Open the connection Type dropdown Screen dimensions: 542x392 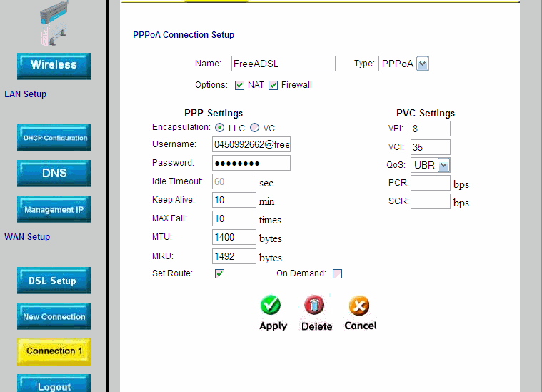(x=422, y=64)
